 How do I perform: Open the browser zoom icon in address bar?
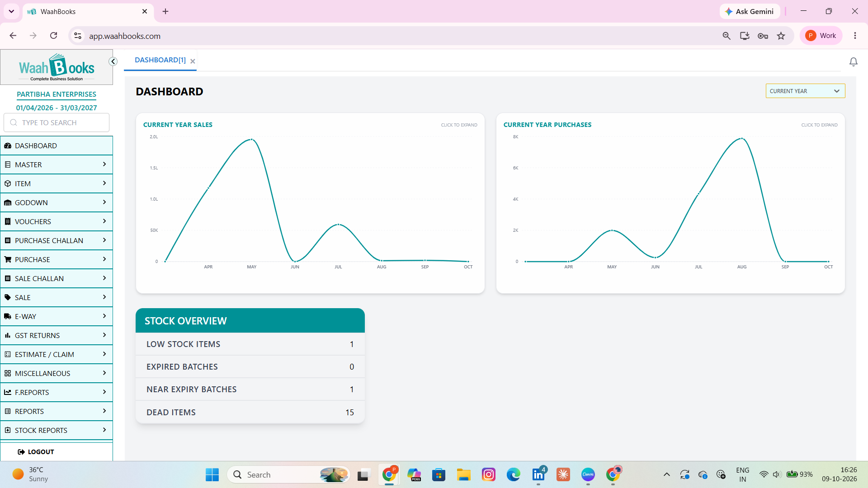(726, 36)
